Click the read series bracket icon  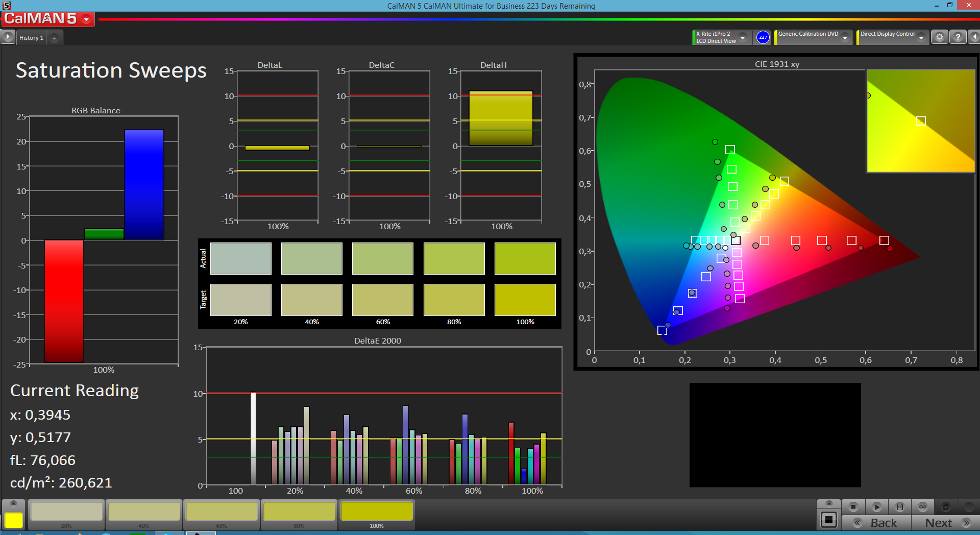899,507
